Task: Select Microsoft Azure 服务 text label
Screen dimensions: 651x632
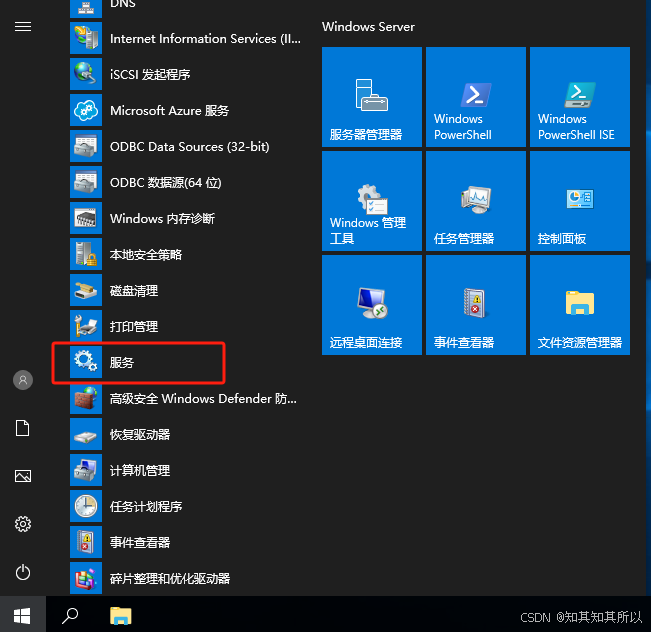Action: coord(169,110)
